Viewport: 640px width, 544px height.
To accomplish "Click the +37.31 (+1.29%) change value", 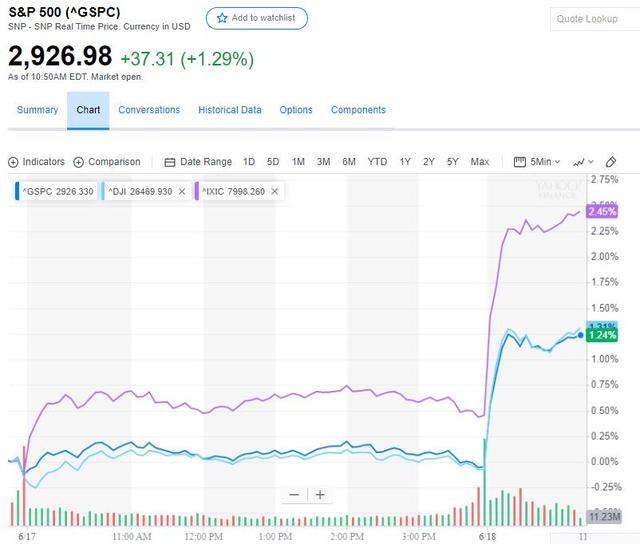I will tap(187, 59).
